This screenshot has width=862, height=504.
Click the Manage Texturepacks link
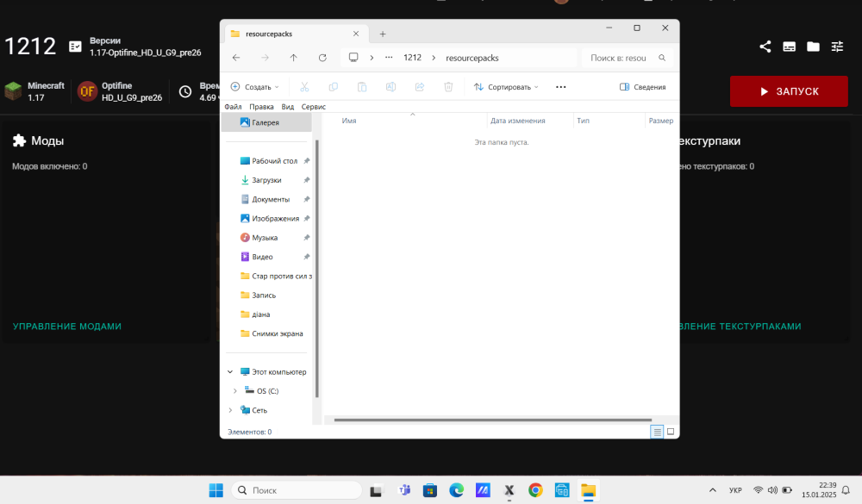pyautogui.click(x=740, y=327)
